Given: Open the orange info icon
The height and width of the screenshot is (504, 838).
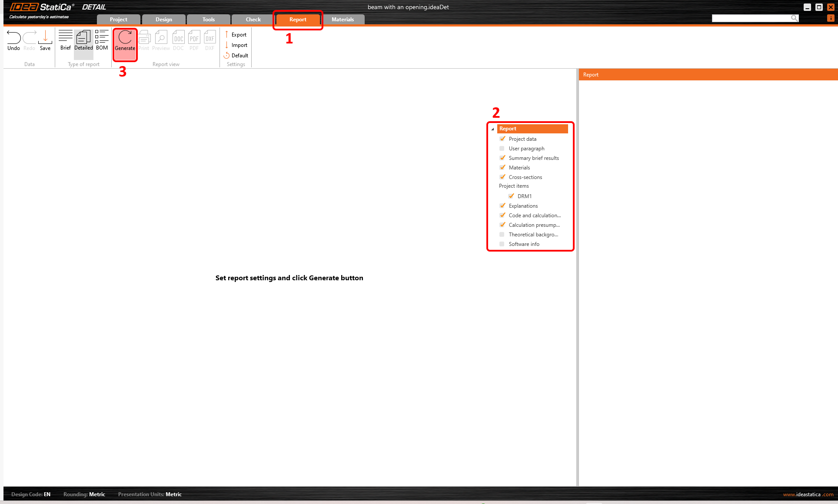Looking at the screenshot, I should pos(831,18).
